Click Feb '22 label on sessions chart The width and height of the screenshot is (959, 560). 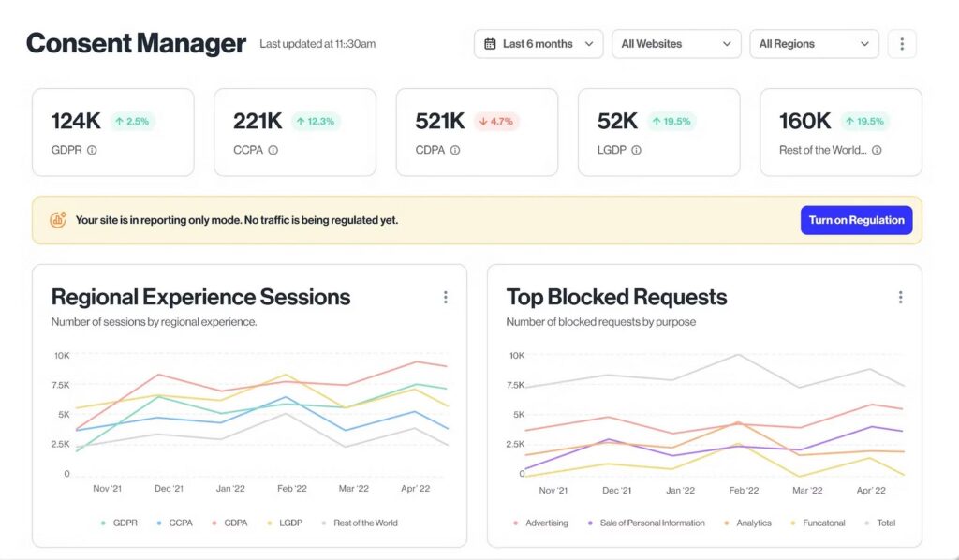click(x=292, y=489)
